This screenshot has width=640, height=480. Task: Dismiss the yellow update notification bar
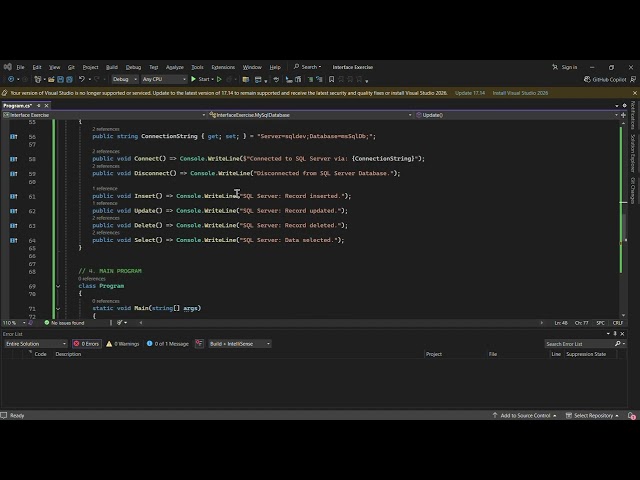click(x=635, y=93)
